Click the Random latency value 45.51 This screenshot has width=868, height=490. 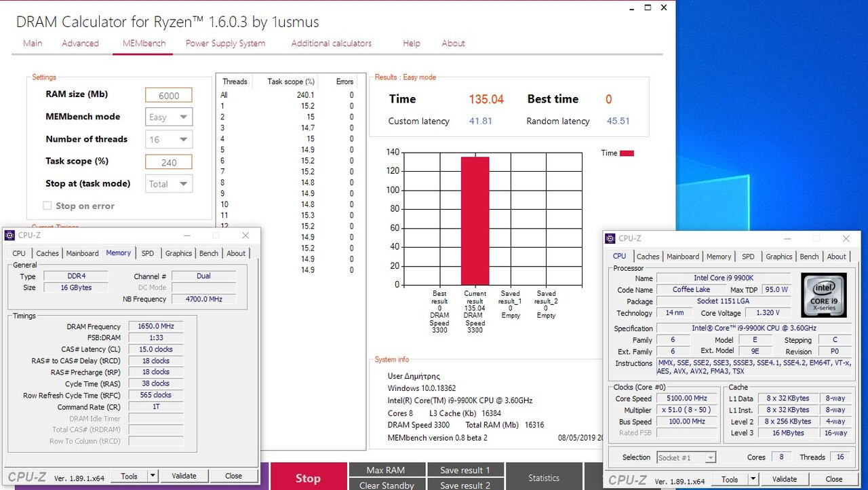[x=618, y=121]
